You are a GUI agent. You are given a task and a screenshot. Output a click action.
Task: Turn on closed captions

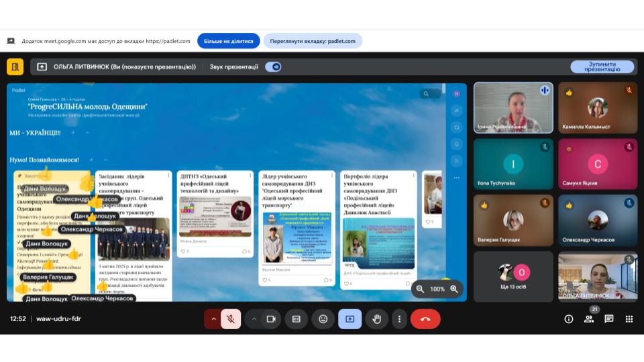(296, 319)
